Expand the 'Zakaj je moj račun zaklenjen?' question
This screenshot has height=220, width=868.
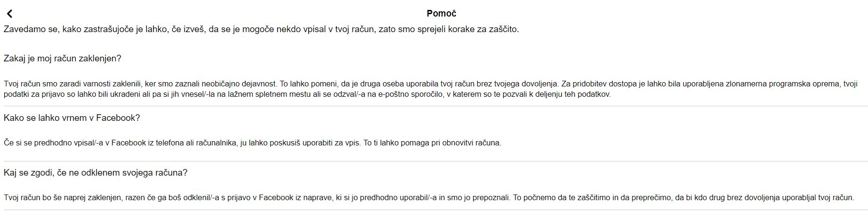pos(63,59)
